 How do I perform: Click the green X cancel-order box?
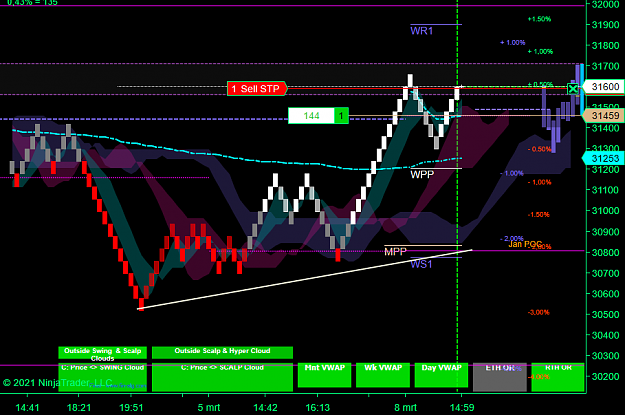tap(573, 89)
